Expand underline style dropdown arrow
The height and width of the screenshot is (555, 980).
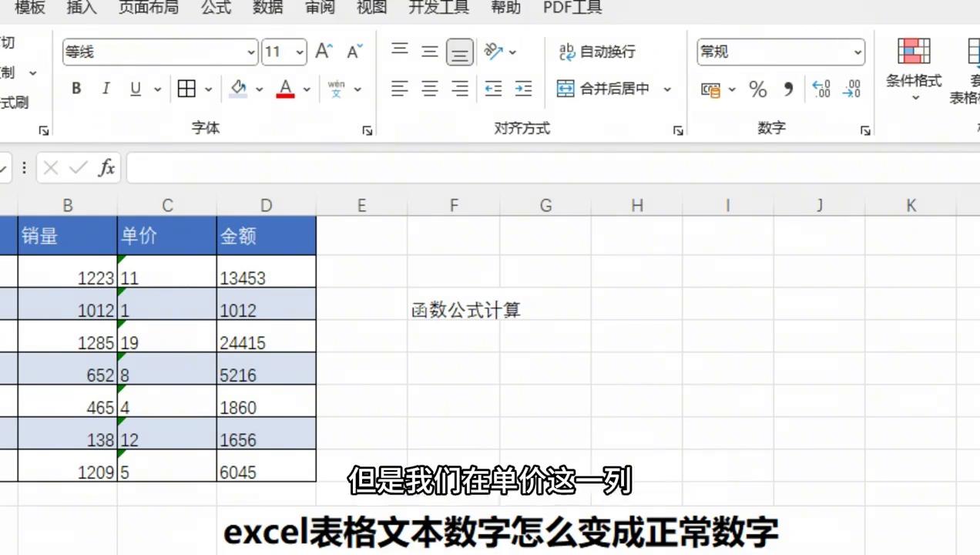click(x=157, y=89)
